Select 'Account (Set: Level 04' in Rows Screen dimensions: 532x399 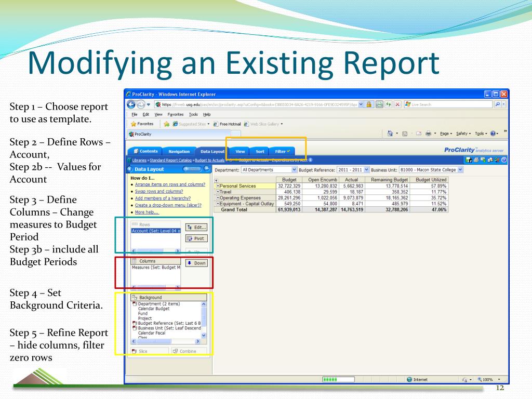156,231
